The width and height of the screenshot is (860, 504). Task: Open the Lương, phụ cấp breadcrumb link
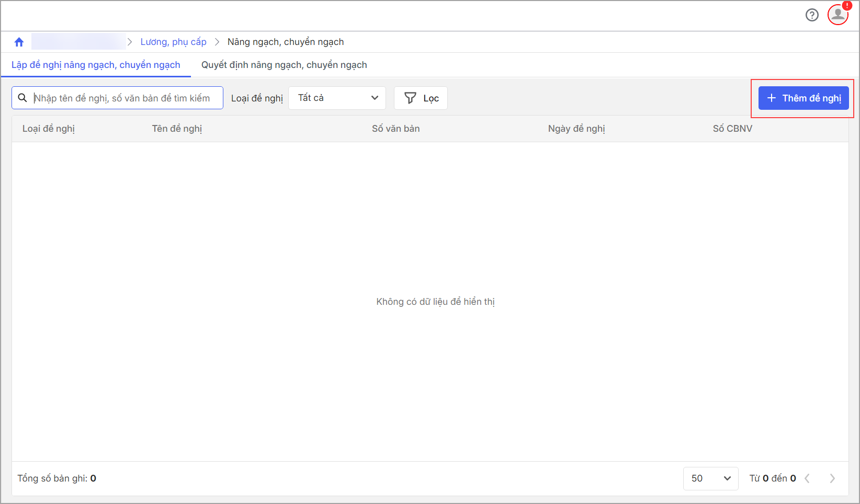[173, 42]
